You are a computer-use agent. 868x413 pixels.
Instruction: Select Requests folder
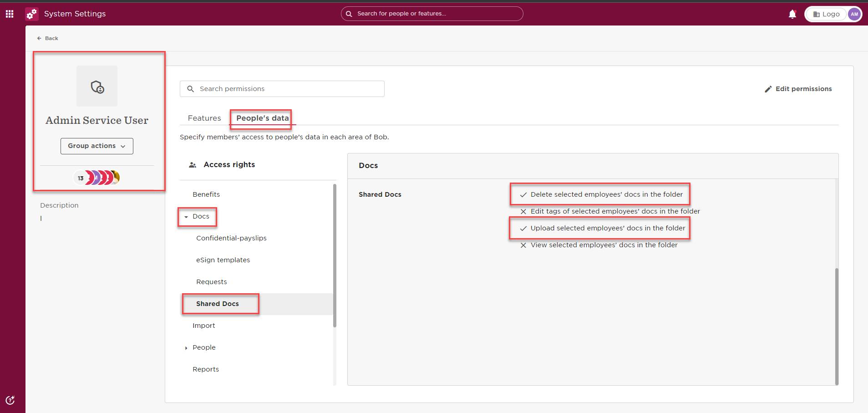[212, 282]
